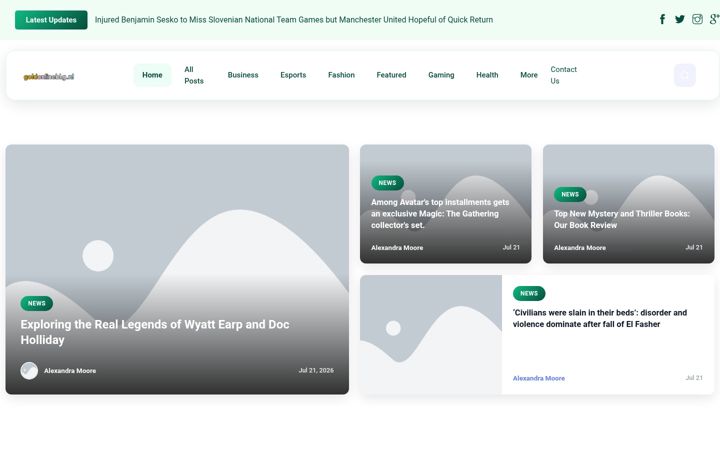
Task: Click Jul 21 date on Mystery Thriller Books post
Action: (694, 247)
